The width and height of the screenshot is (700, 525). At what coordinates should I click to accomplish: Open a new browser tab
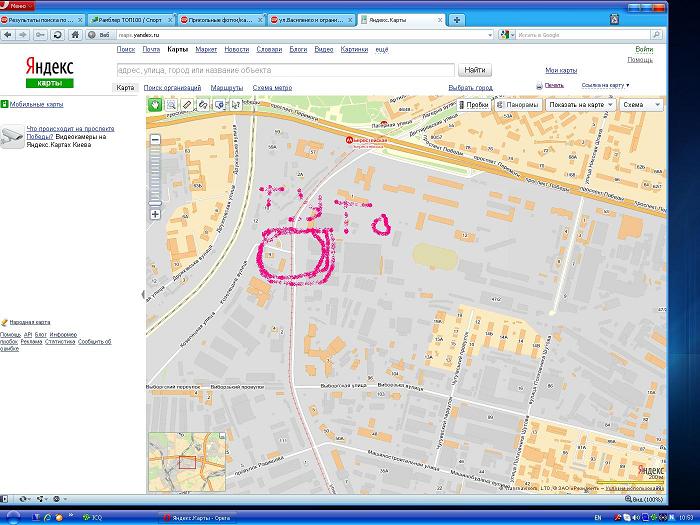point(456,19)
